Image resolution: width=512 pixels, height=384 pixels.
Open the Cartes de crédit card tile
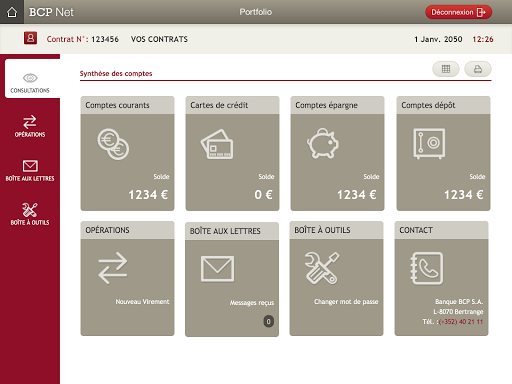(232, 153)
